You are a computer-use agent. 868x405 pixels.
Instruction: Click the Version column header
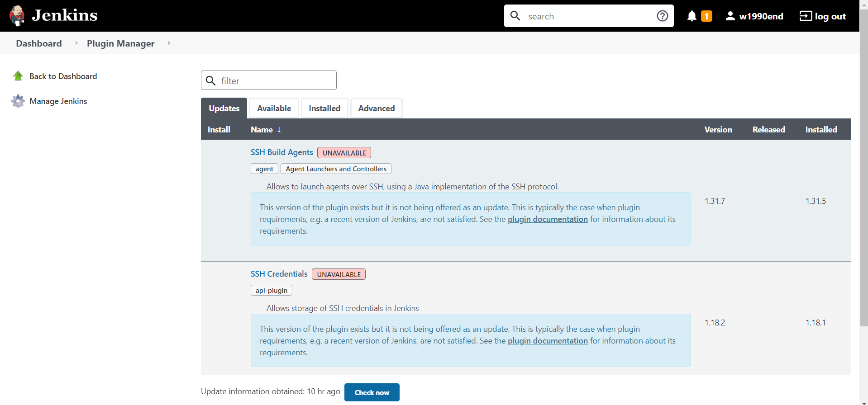point(718,130)
